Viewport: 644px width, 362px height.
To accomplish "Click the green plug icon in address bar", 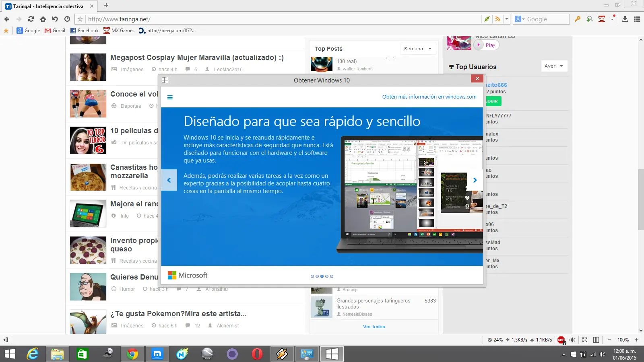I will (x=487, y=19).
